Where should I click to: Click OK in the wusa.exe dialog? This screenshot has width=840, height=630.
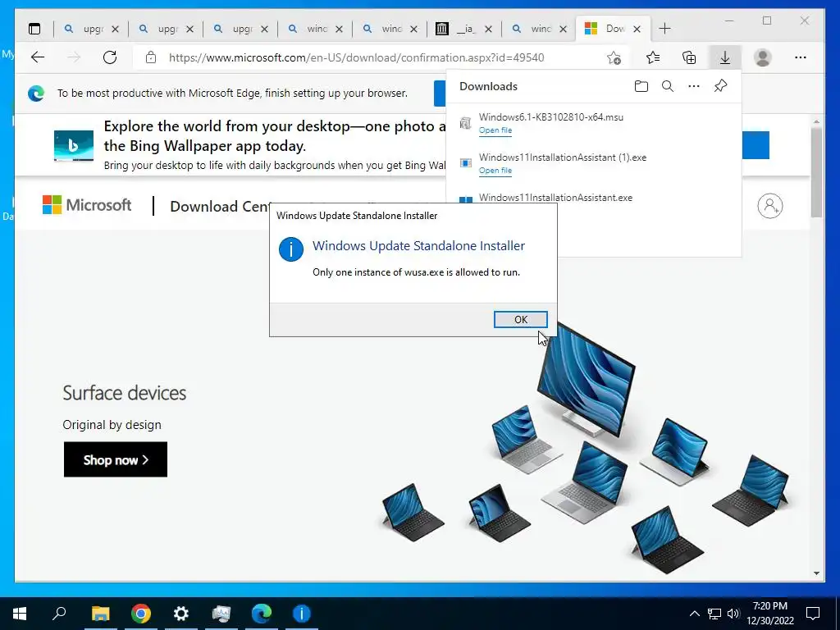tap(520, 319)
